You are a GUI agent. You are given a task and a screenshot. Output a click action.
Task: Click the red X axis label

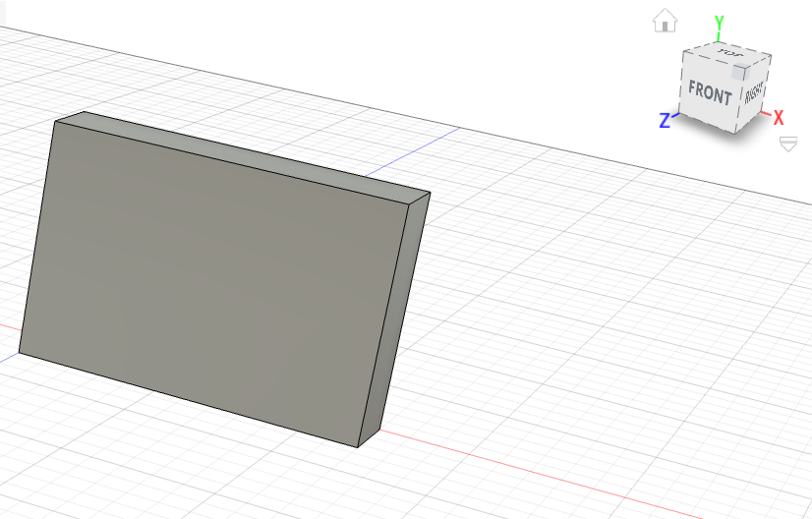tap(778, 118)
